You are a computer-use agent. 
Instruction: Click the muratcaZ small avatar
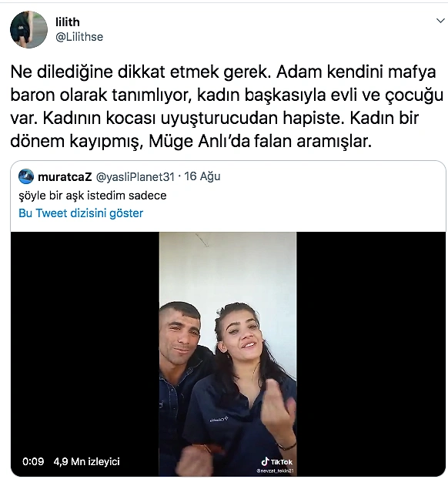26,176
